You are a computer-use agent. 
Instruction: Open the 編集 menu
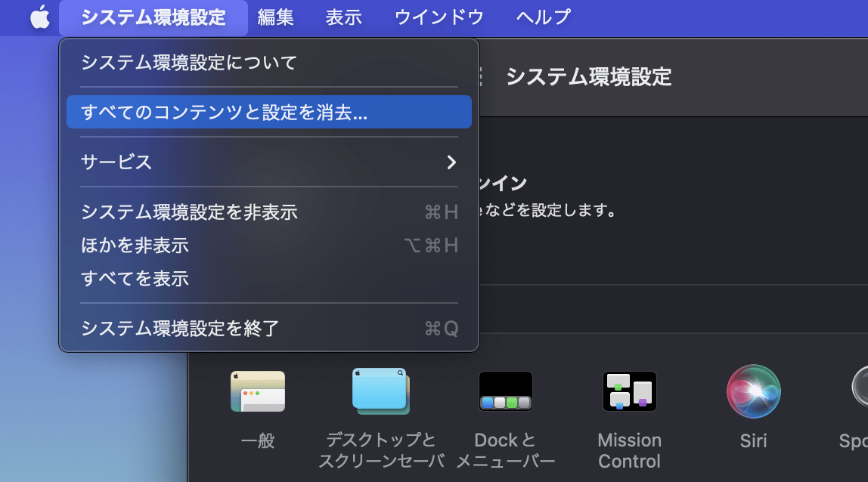click(276, 17)
